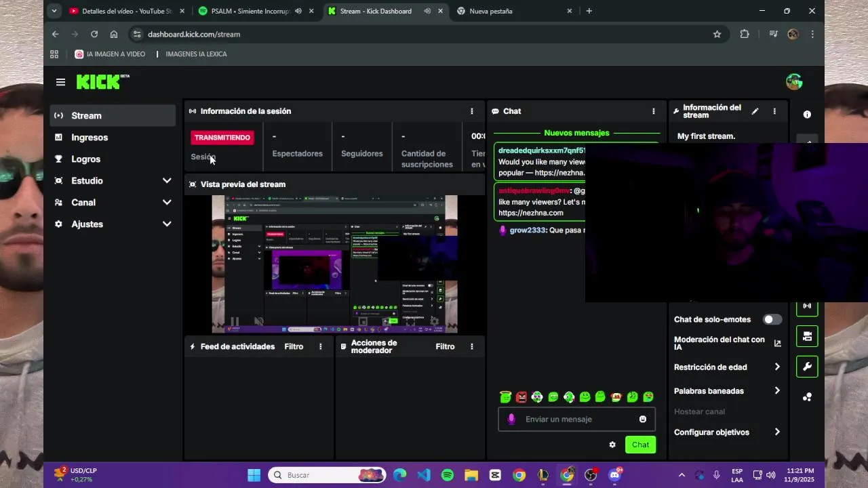Click the Windows taskbar Buscar search box

[327, 475]
